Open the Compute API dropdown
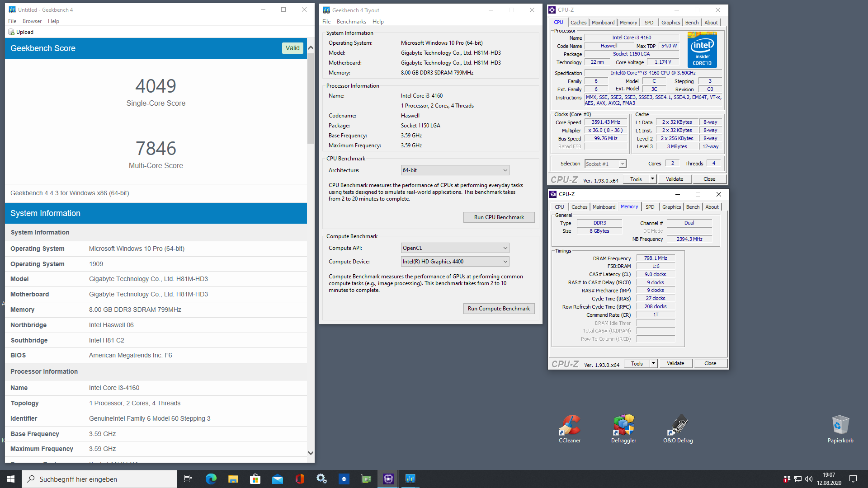This screenshot has height=488, width=868. tap(455, 248)
